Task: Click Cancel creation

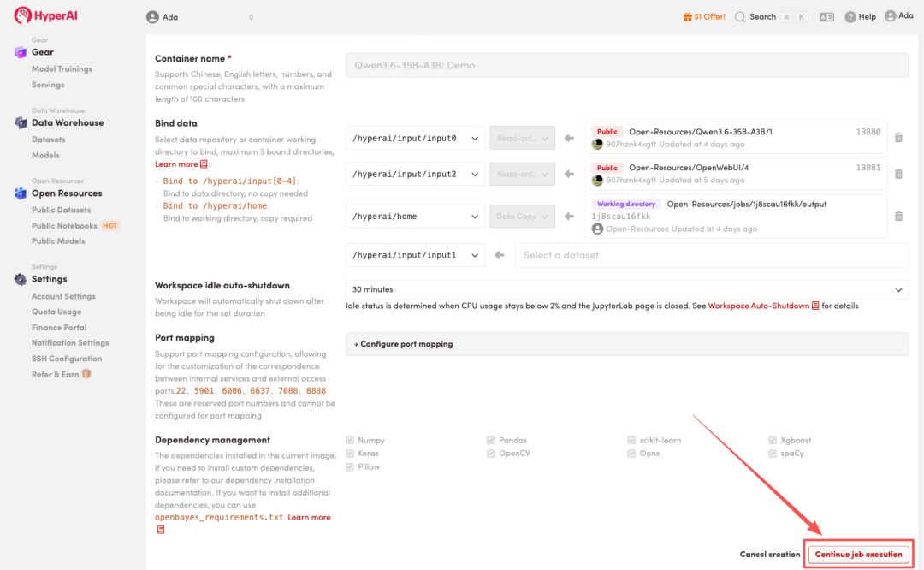Action: [769, 555]
